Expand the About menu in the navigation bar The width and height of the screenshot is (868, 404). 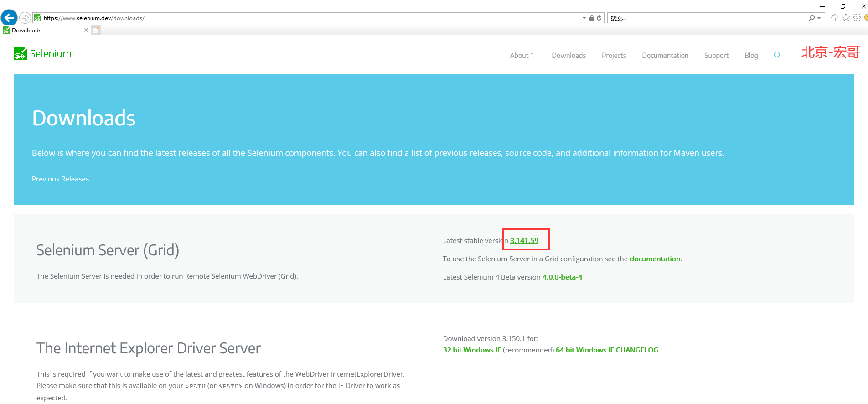coord(522,55)
